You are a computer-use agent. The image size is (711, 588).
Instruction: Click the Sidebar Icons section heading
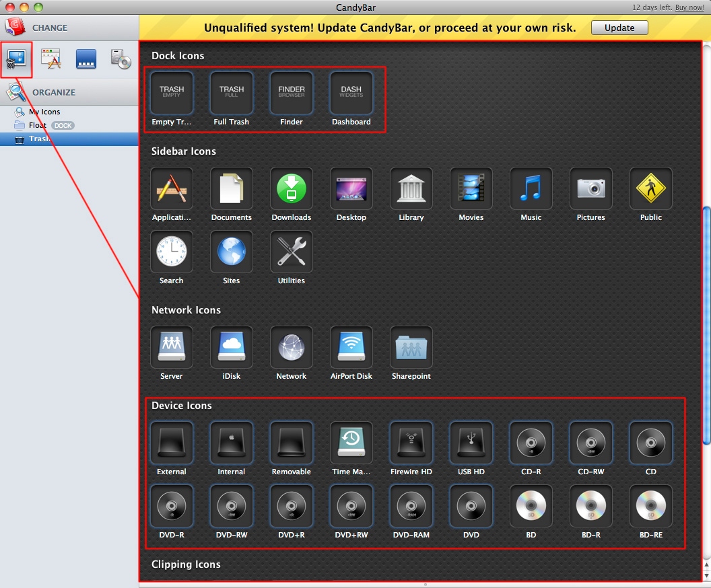tap(184, 151)
